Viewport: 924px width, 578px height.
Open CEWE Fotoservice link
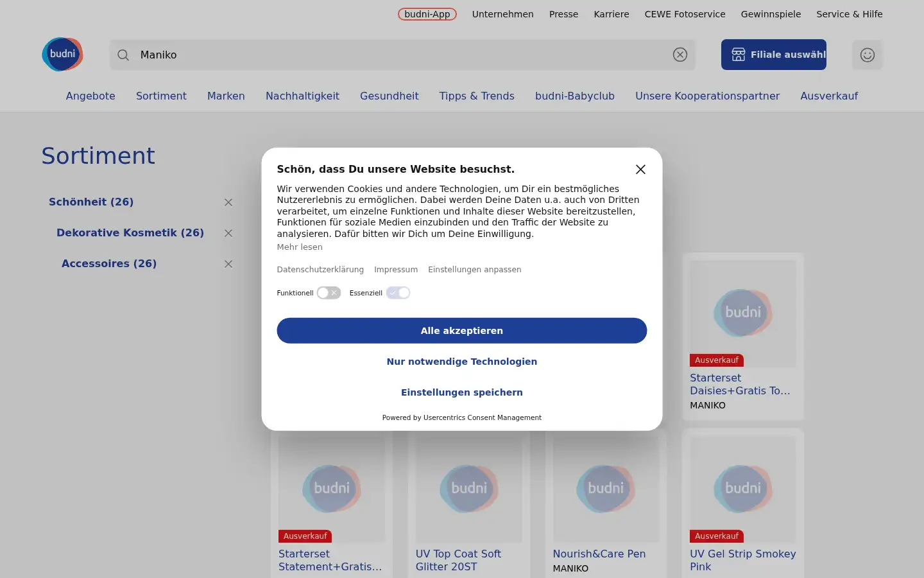pos(685,14)
